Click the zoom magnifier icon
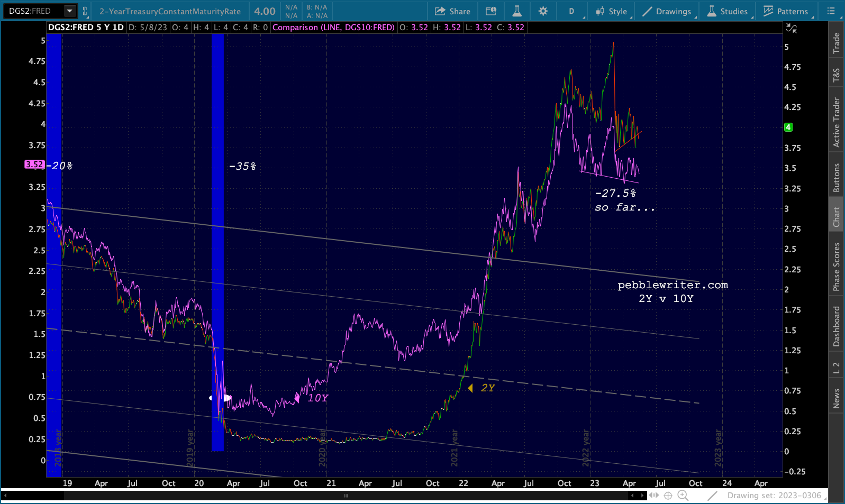 pos(683,496)
